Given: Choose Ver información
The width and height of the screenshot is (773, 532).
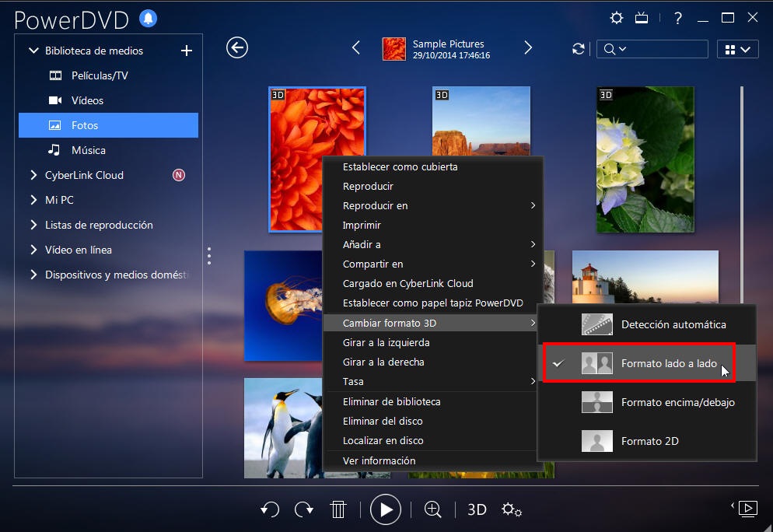Looking at the screenshot, I should [x=430, y=460].
